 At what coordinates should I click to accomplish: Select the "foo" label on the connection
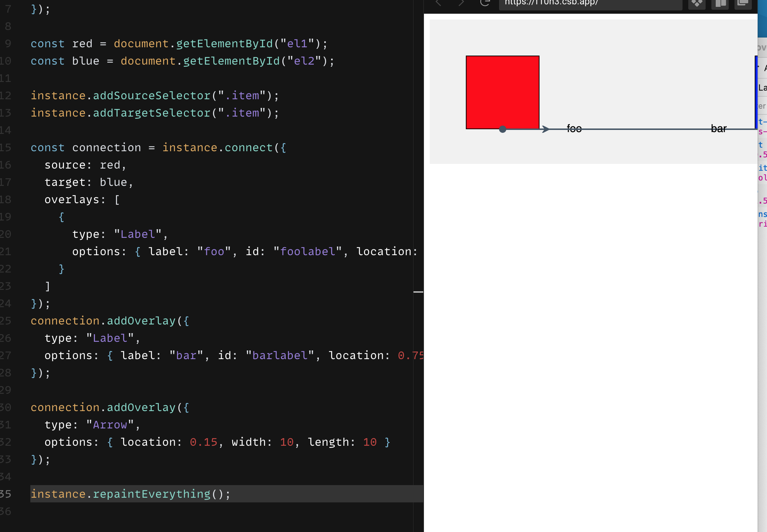[574, 128]
